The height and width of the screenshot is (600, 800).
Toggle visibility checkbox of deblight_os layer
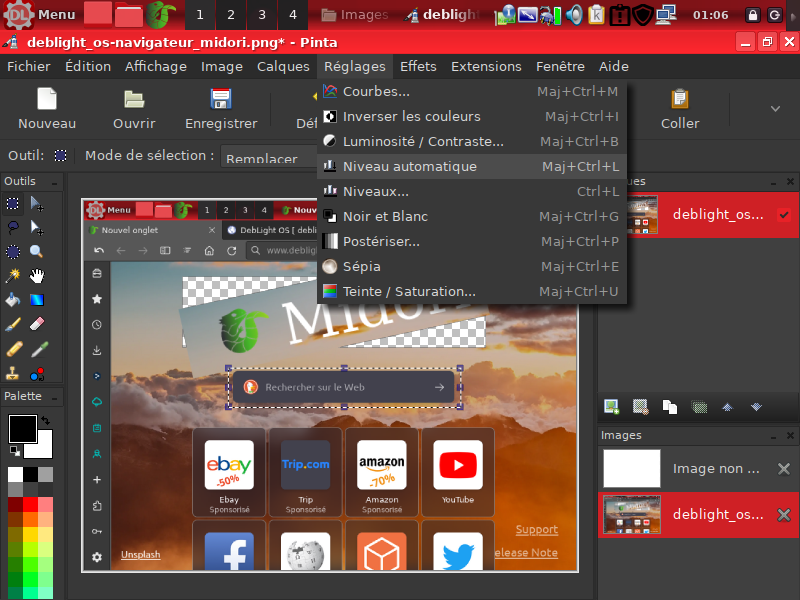point(783,215)
